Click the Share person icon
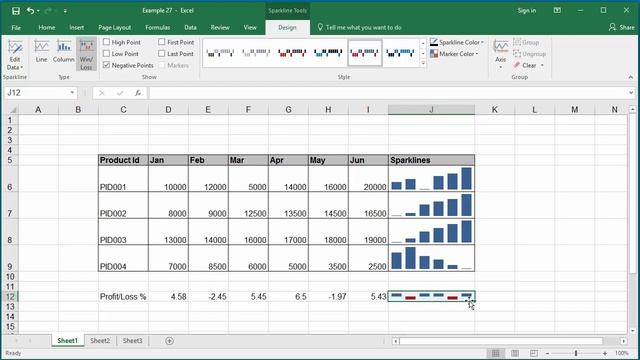The image size is (640, 360). [612, 27]
